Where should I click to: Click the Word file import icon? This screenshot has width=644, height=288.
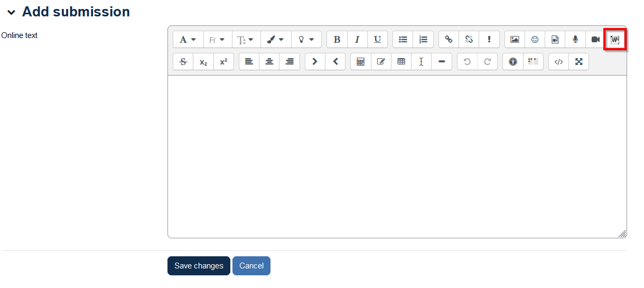tap(615, 40)
